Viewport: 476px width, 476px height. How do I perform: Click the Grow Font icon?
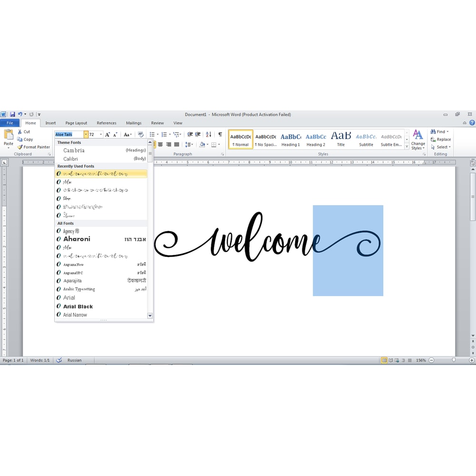[x=108, y=135]
